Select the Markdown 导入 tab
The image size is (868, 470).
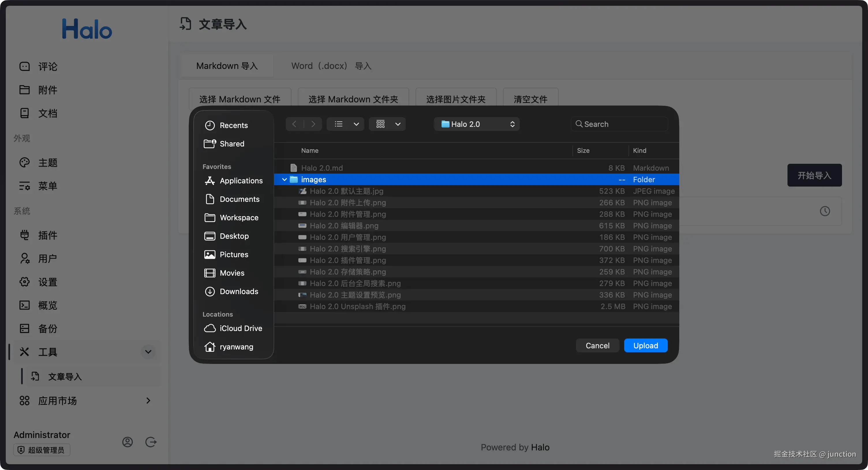[227, 66]
